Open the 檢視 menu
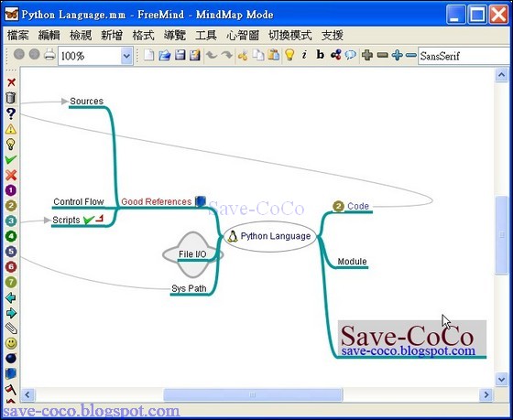The height and width of the screenshot is (420, 513). (x=81, y=35)
